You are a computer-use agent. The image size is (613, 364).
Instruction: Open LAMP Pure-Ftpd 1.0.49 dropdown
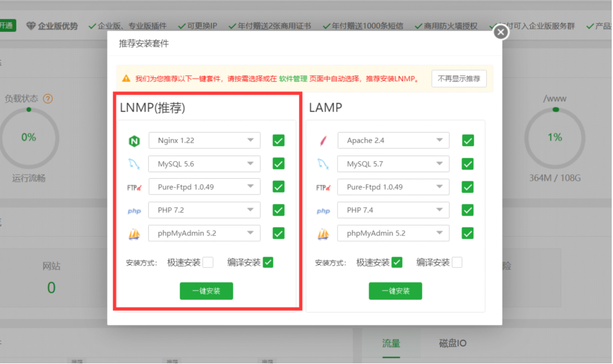(x=393, y=187)
